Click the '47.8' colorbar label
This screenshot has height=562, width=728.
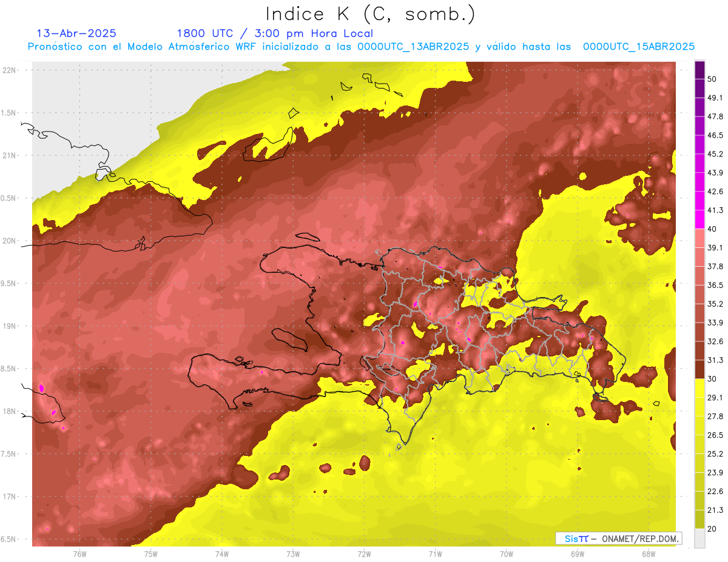(x=715, y=116)
